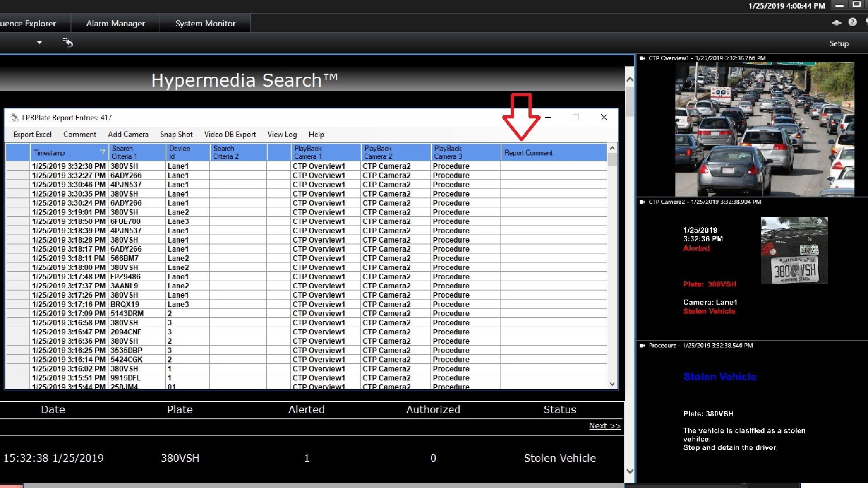
Task: Click the LPRPlate Report window icon
Action: [x=14, y=117]
